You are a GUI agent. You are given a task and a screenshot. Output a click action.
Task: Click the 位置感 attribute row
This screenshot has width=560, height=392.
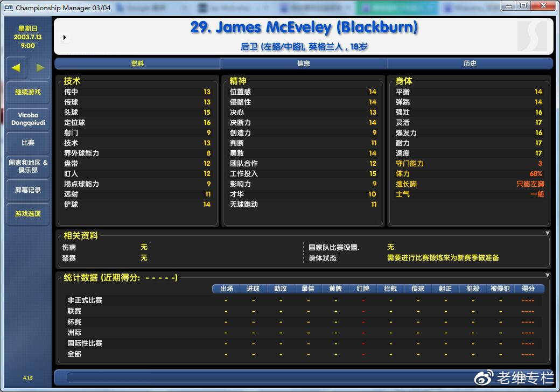pyautogui.click(x=303, y=92)
